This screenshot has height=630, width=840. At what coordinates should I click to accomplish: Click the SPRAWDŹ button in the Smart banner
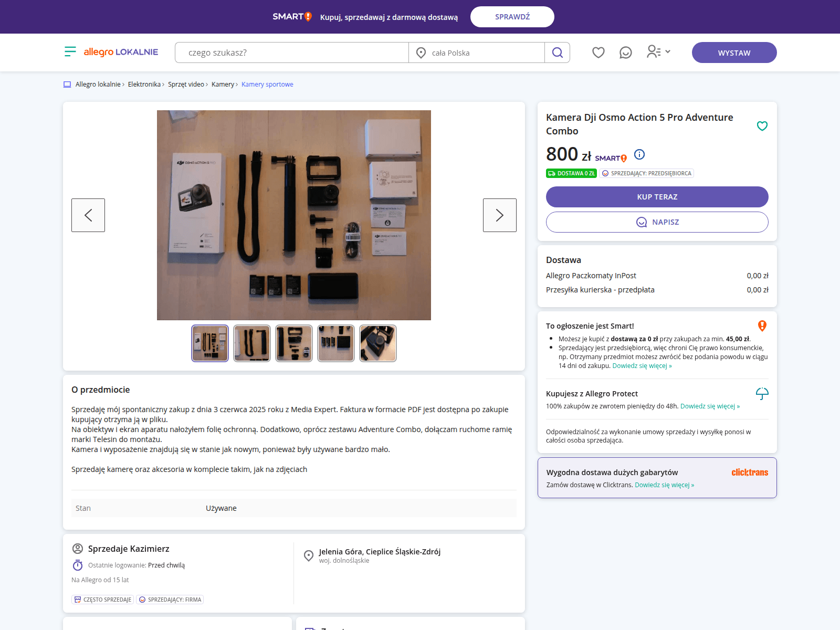pyautogui.click(x=512, y=17)
